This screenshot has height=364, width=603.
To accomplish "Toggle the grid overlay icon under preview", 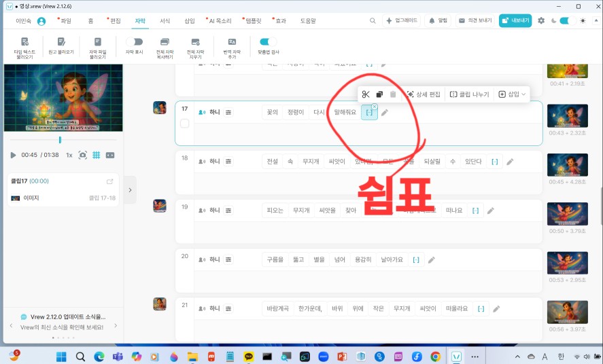I will (97, 155).
